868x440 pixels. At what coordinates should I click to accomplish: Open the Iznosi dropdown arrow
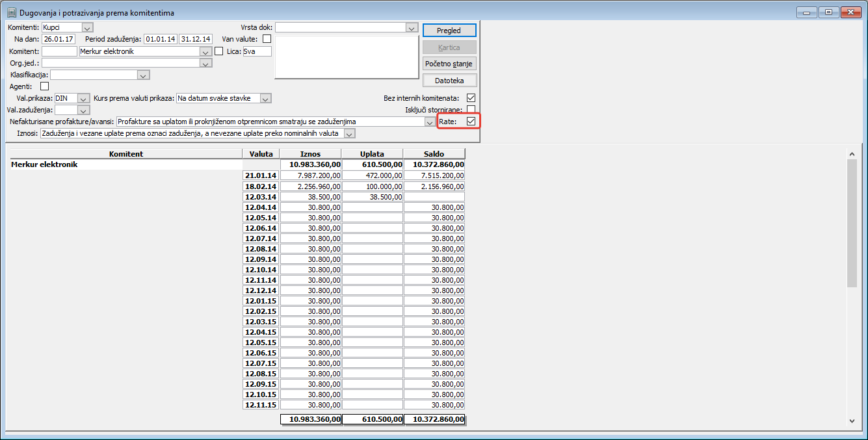pyautogui.click(x=350, y=134)
